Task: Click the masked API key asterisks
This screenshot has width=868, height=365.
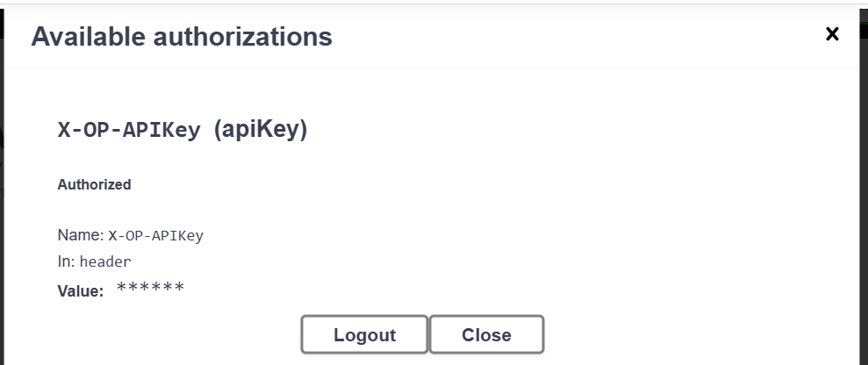Action: (x=150, y=289)
